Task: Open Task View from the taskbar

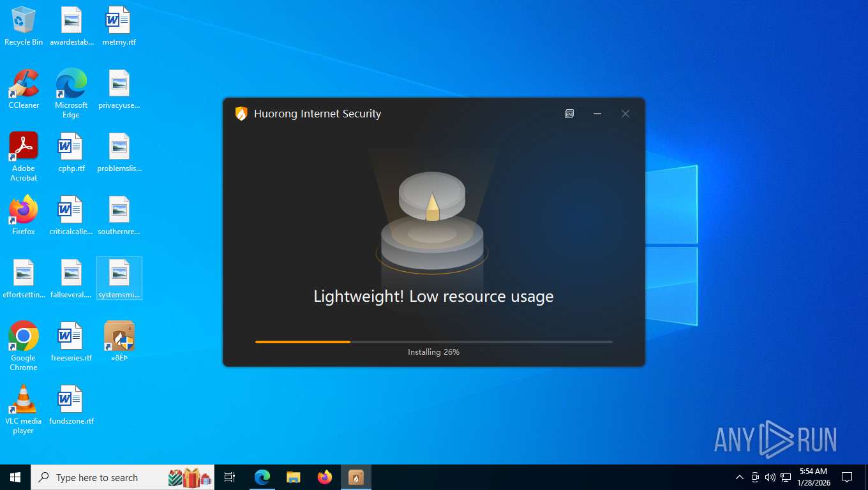Action: point(230,477)
